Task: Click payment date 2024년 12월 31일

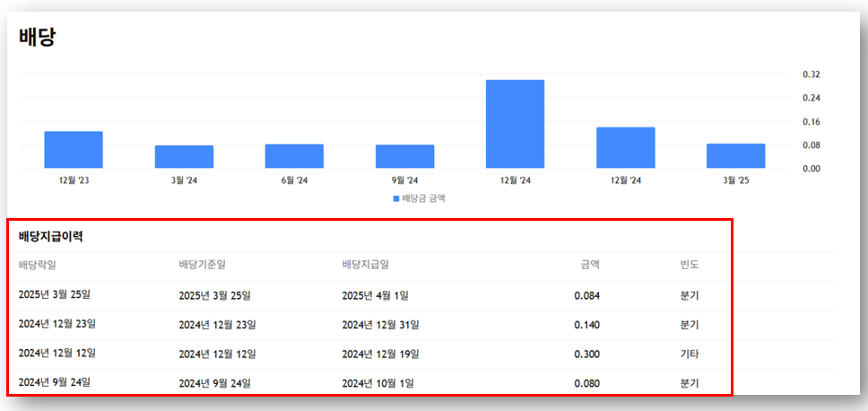Action: pyautogui.click(x=381, y=325)
